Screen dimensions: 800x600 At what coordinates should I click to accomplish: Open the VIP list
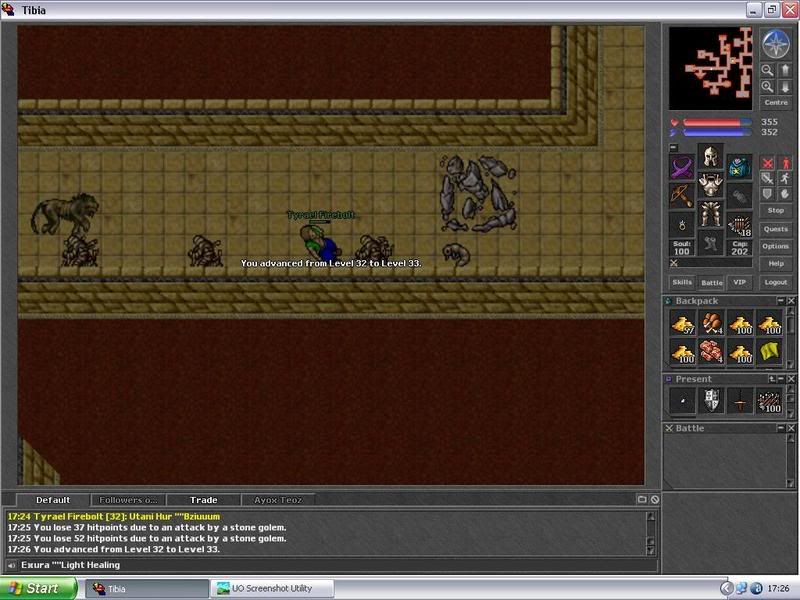740,282
